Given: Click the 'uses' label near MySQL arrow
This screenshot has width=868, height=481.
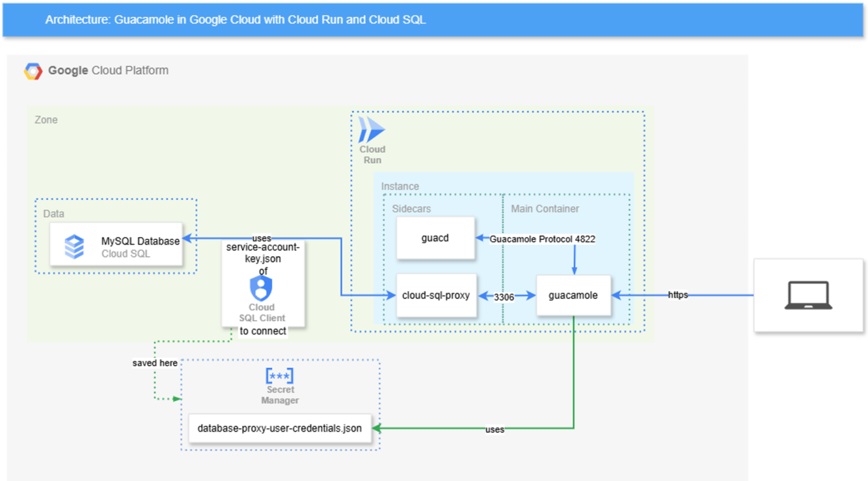Looking at the screenshot, I should pyautogui.click(x=262, y=238).
